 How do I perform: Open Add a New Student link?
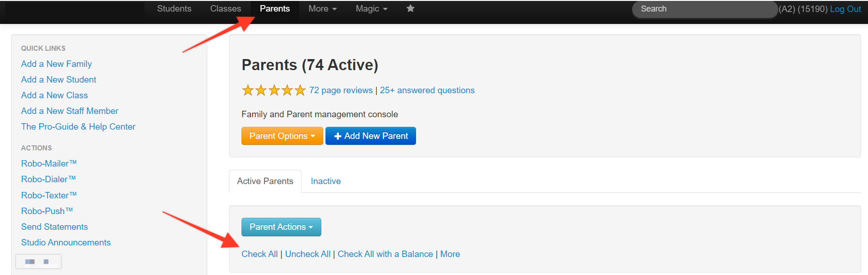click(59, 79)
